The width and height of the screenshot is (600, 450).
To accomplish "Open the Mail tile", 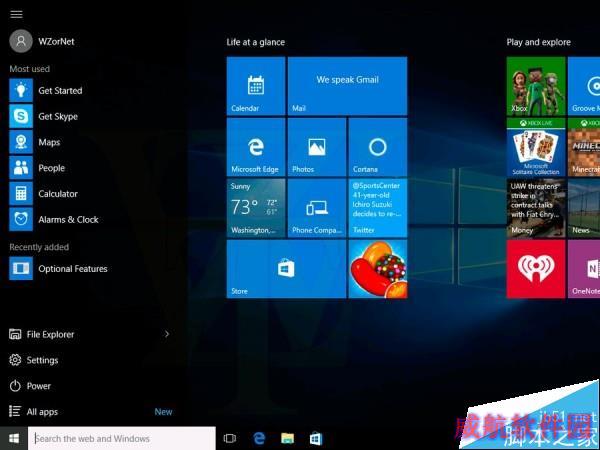I will (347, 86).
